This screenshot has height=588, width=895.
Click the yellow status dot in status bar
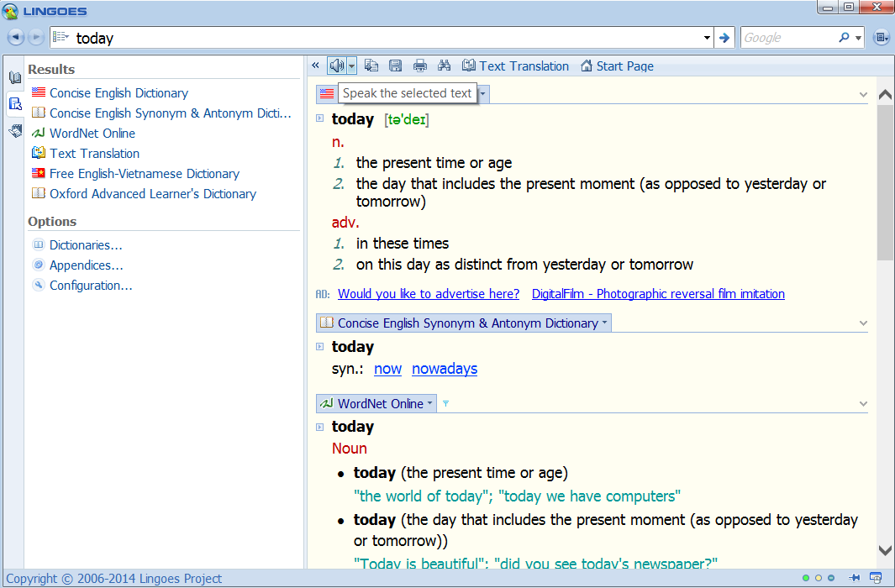tap(819, 578)
